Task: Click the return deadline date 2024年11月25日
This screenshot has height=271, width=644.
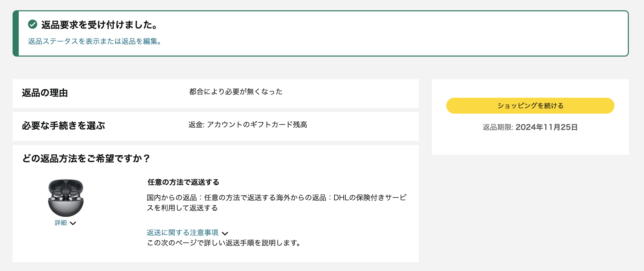Action: point(546,127)
